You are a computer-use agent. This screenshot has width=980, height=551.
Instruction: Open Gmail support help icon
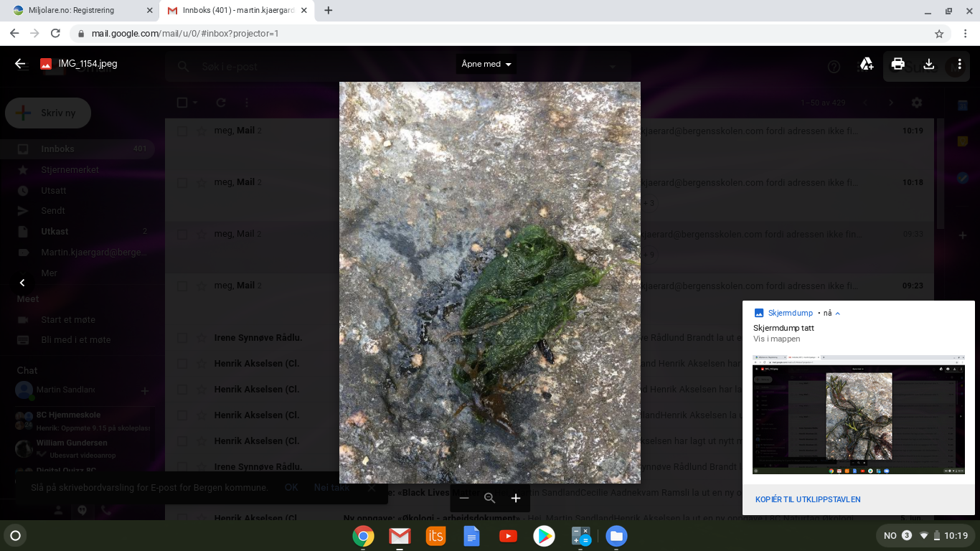834,67
